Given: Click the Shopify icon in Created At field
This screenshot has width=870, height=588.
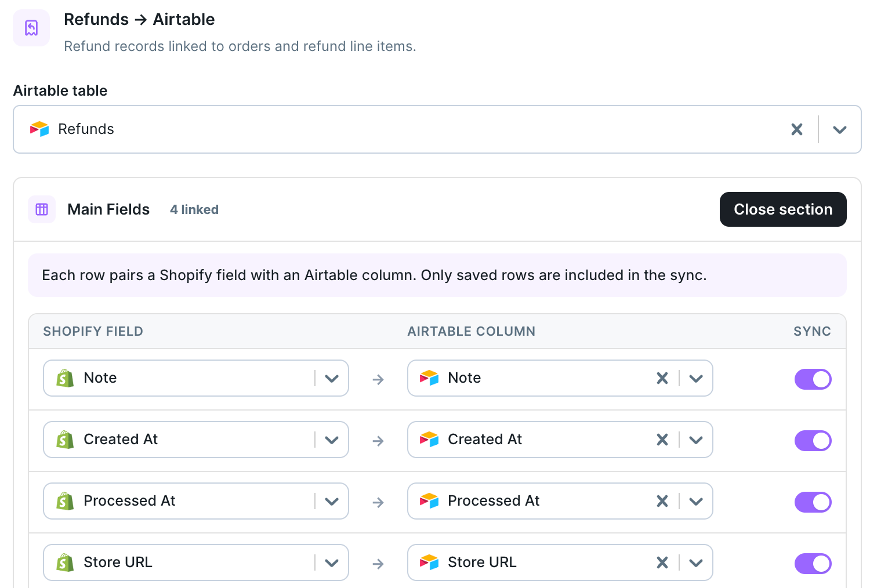Looking at the screenshot, I should click(65, 440).
